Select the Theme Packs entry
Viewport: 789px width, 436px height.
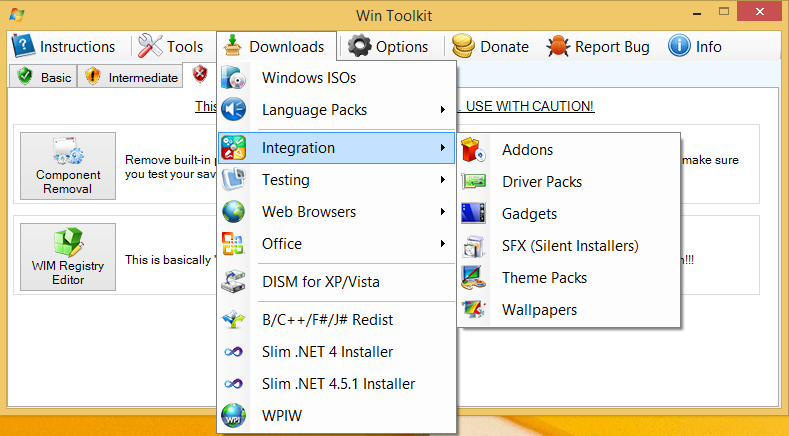(x=569, y=277)
